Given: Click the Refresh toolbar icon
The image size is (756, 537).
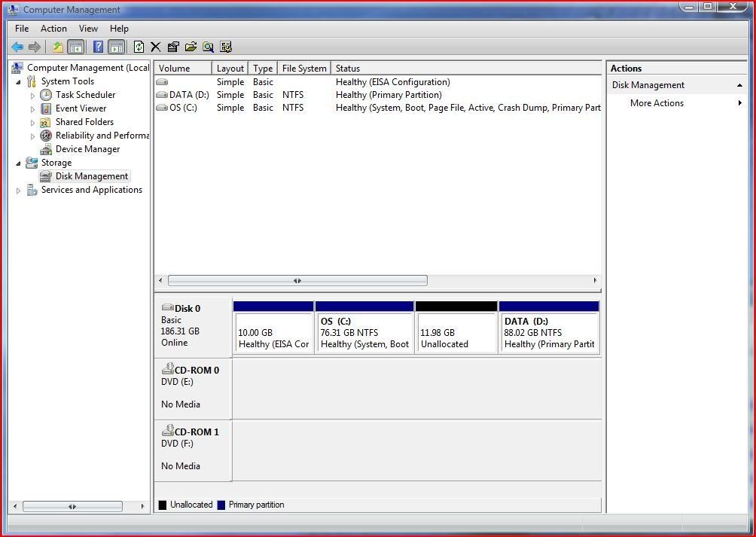Looking at the screenshot, I should click(x=139, y=47).
